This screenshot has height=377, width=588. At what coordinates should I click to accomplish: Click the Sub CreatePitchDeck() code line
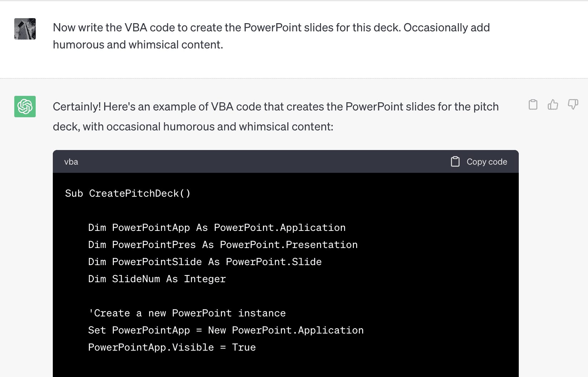(128, 193)
